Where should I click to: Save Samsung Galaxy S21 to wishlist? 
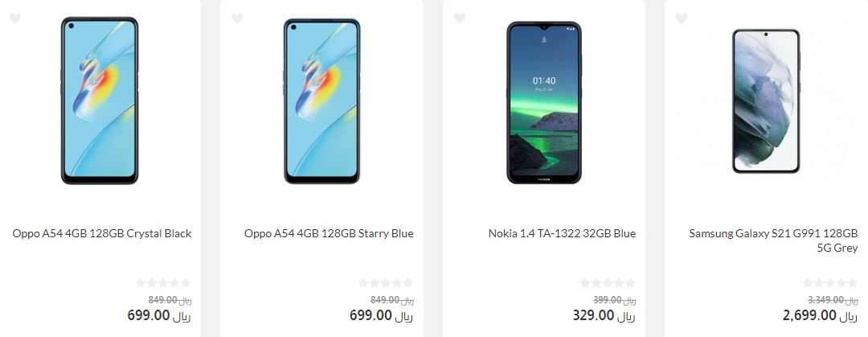[x=682, y=18]
